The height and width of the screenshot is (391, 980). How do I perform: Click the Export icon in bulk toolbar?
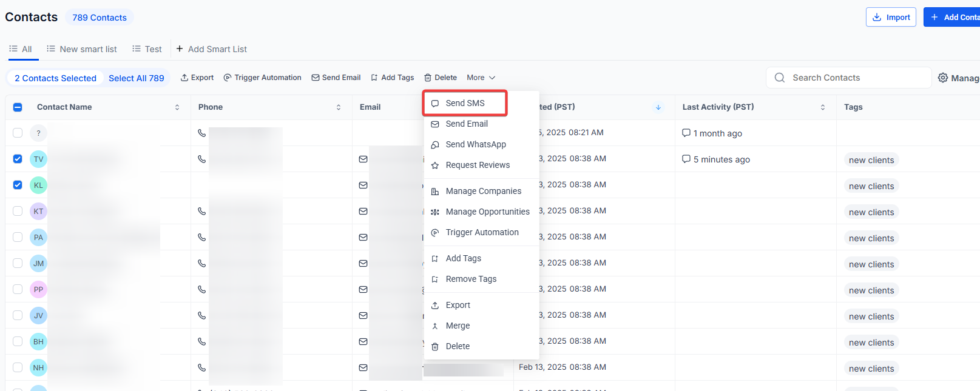184,78
